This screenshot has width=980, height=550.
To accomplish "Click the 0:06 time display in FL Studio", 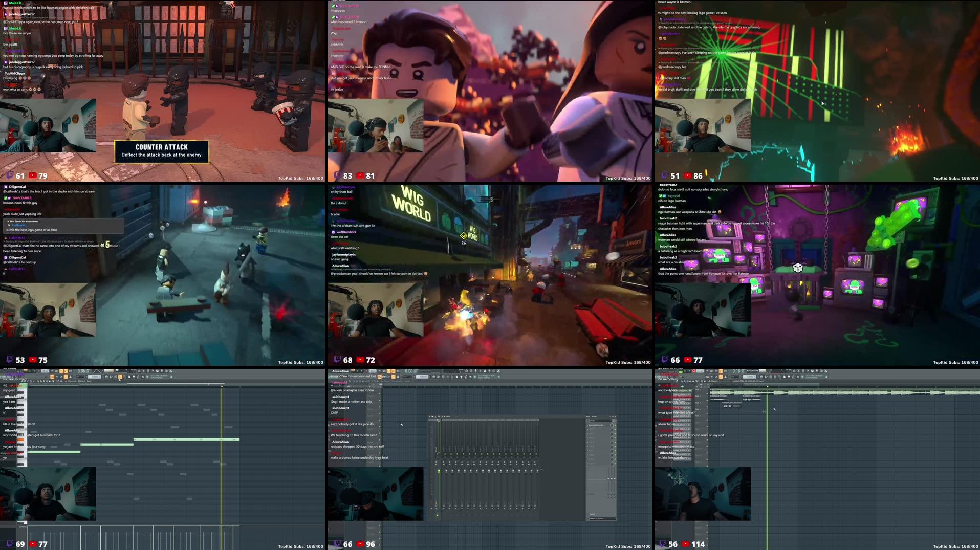I will [83, 371].
